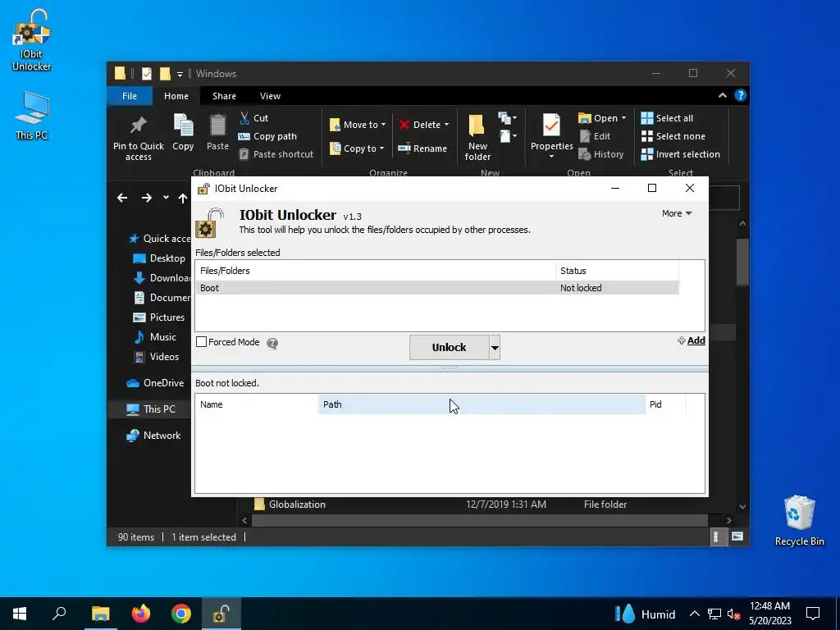Select Network in navigation pane
The width and height of the screenshot is (840, 630).
tap(153, 436)
